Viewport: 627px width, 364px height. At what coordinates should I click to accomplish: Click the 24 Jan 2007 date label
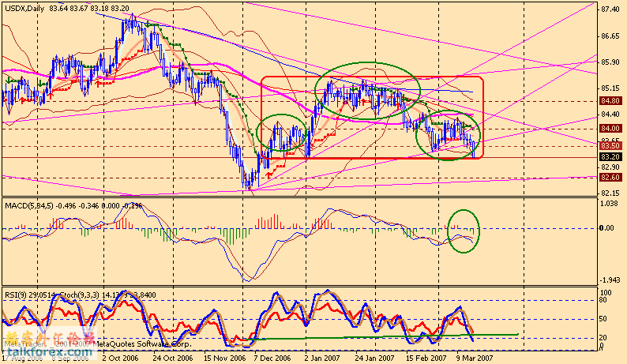(x=375, y=358)
